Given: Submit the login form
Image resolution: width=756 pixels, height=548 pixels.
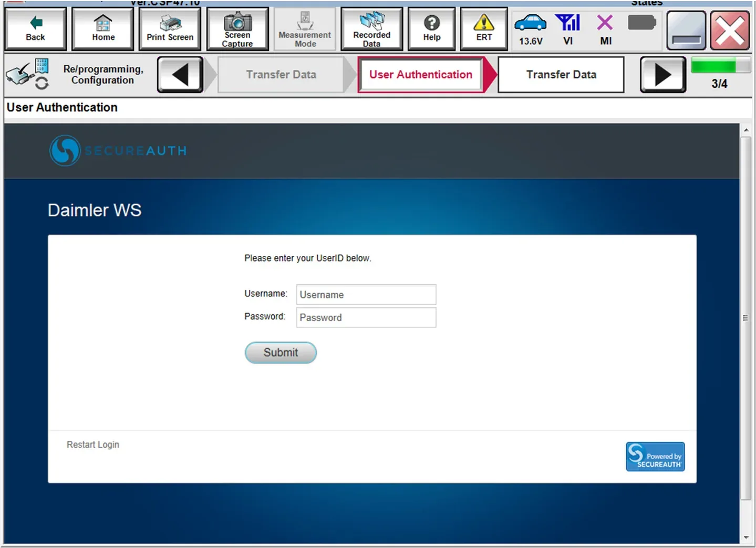Looking at the screenshot, I should click(281, 353).
